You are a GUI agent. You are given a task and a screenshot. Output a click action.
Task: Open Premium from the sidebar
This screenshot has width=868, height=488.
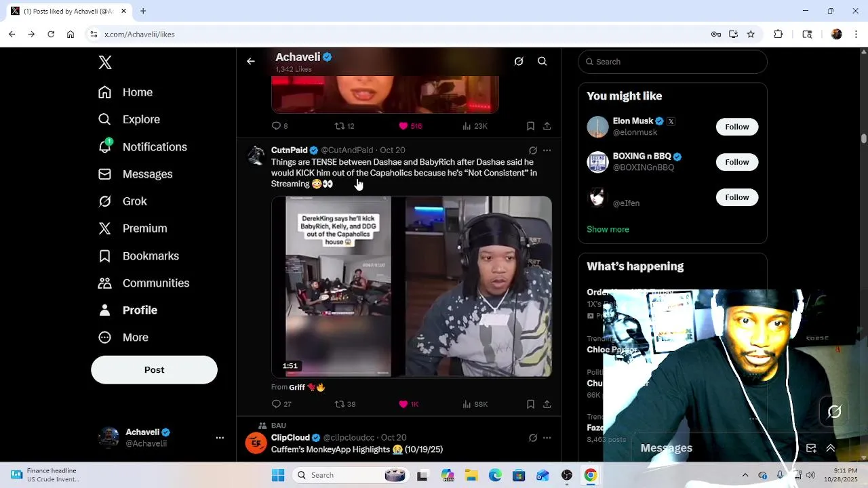pyautogui.click(x=132, y=228)
